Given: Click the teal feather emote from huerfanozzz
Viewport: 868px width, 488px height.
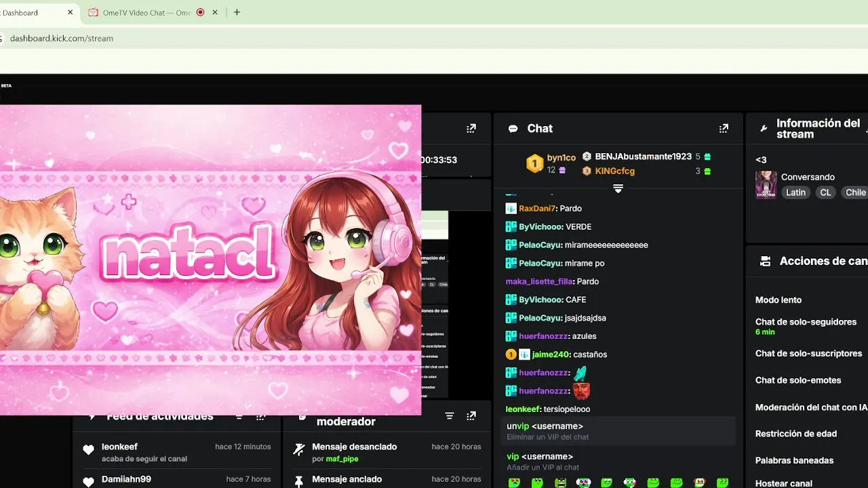Looking at the screenshot, I should coord(580,373).
